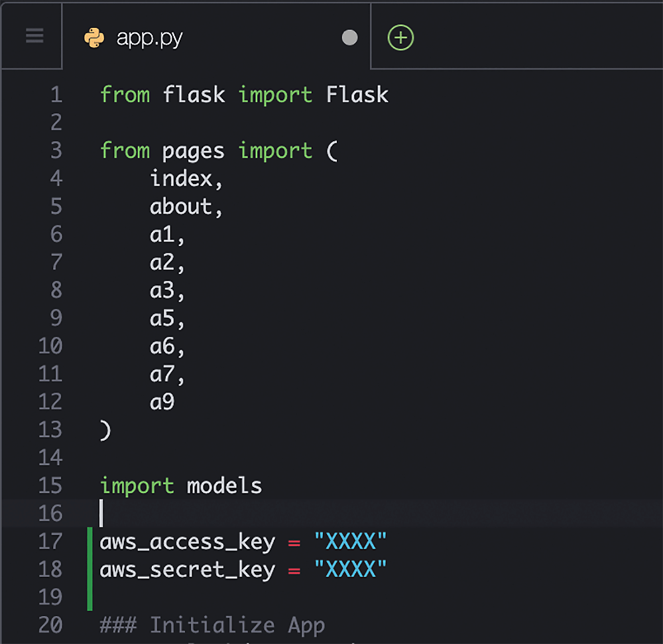Click a1, on line 6
Viewport: 663px width, 644px height.
pos(168,235)
